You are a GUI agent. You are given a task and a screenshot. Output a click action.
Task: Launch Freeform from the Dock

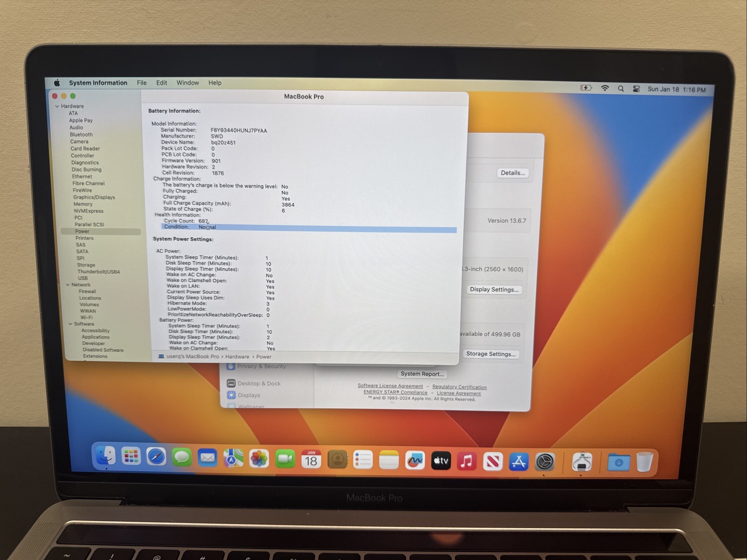click(415, 461)
